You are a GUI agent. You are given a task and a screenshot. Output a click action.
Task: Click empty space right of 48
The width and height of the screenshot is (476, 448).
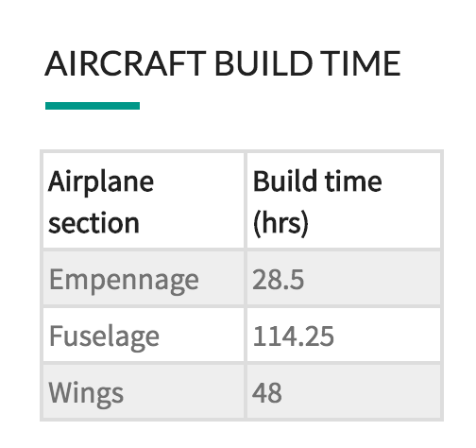(x=362, y=393)
